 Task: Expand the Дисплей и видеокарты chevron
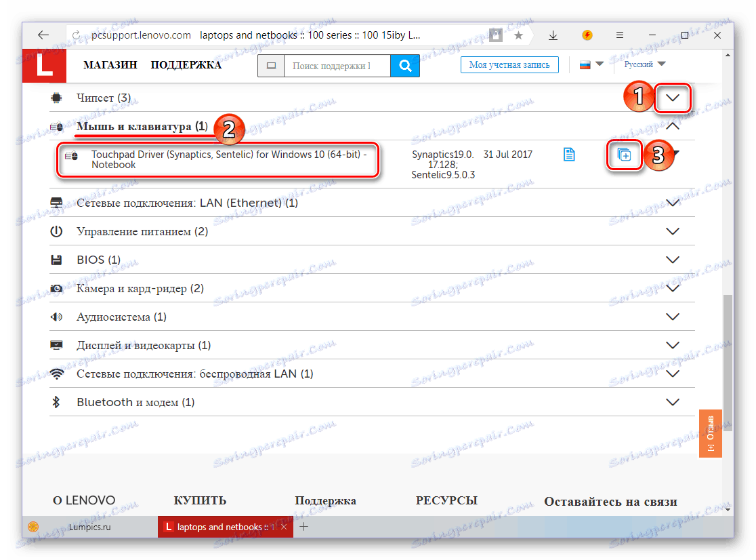[673, 345]
